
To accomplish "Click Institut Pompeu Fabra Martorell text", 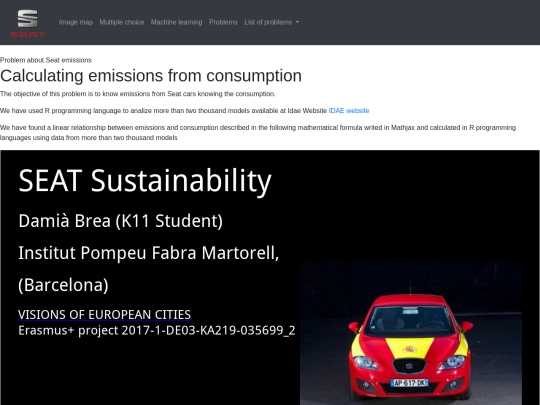I will (148, 253).
